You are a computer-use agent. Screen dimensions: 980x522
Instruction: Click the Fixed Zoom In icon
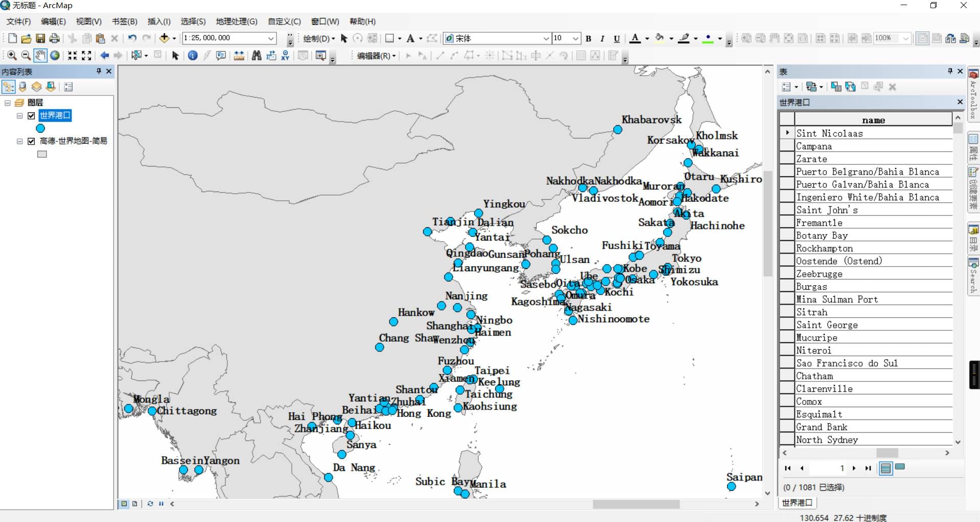point(73,55)
